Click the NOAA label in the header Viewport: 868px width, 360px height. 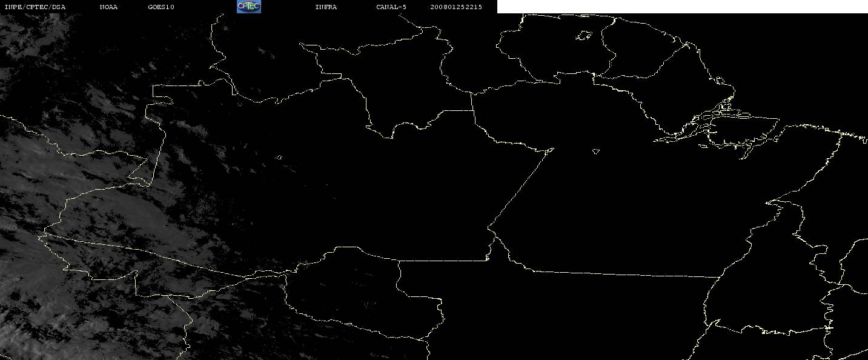coord(108,7)
